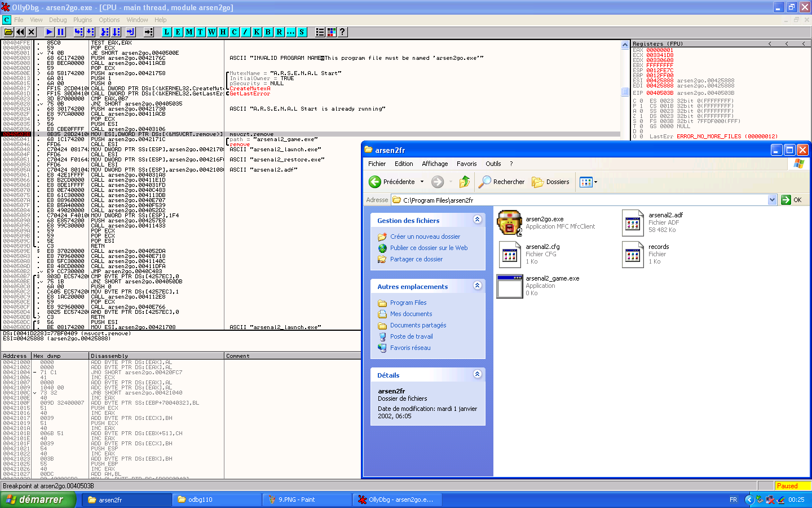Click the Close program X toolbar icon
The height and width of the screenshot is (508, 812).
(x=32, y=32)
